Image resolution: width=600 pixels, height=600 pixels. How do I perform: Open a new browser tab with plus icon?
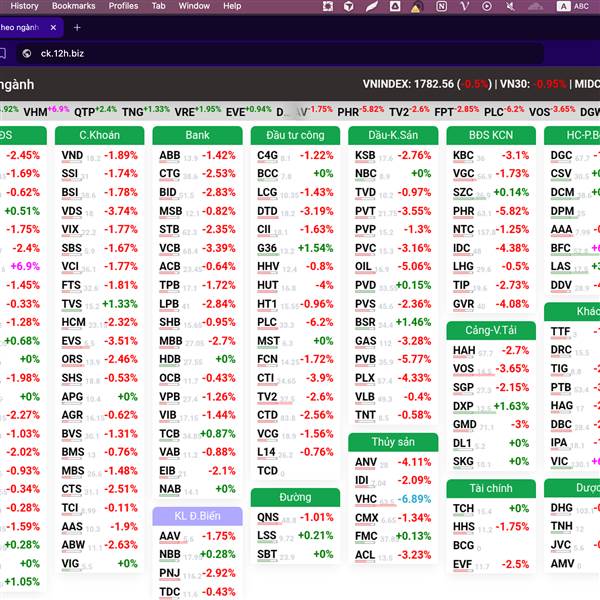coord(77,28)
